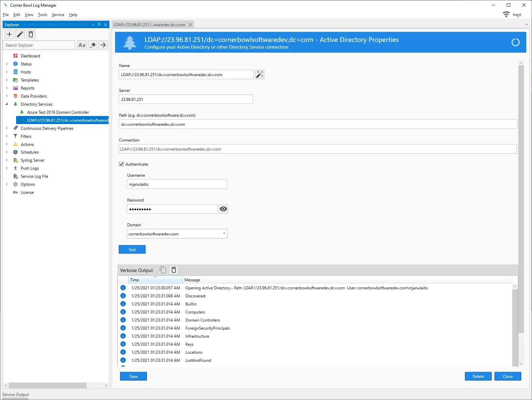Open the Service menu
The width and height of the screenshot is (532, 400).
pyautogui.click(x=58, y=15)
